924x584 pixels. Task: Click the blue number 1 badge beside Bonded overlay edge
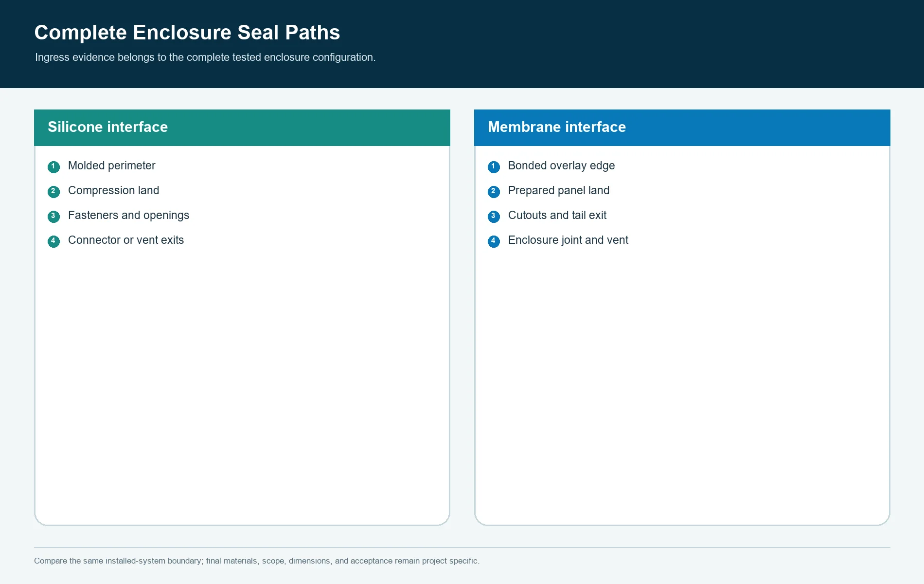[494, 167]
